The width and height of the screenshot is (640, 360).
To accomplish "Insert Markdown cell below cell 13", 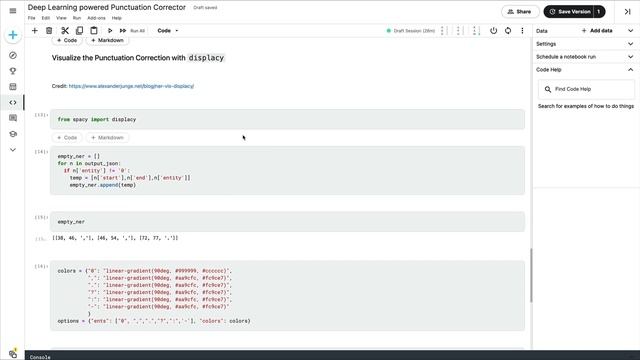I will 107,138.
